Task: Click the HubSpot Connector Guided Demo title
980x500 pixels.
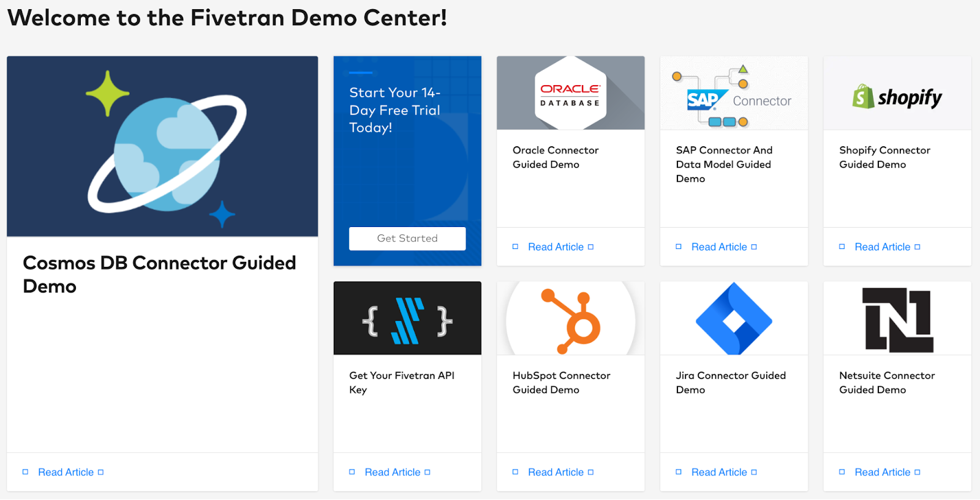Action: (562, 382)
